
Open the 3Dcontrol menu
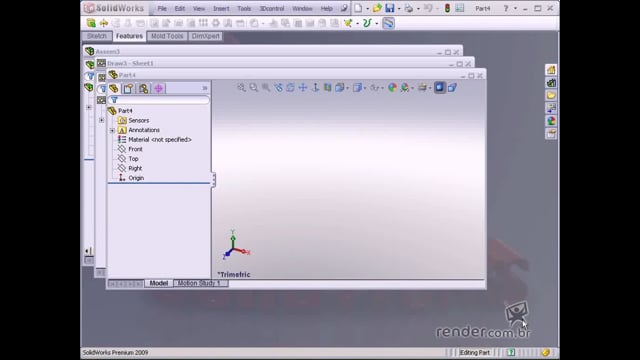272,9
